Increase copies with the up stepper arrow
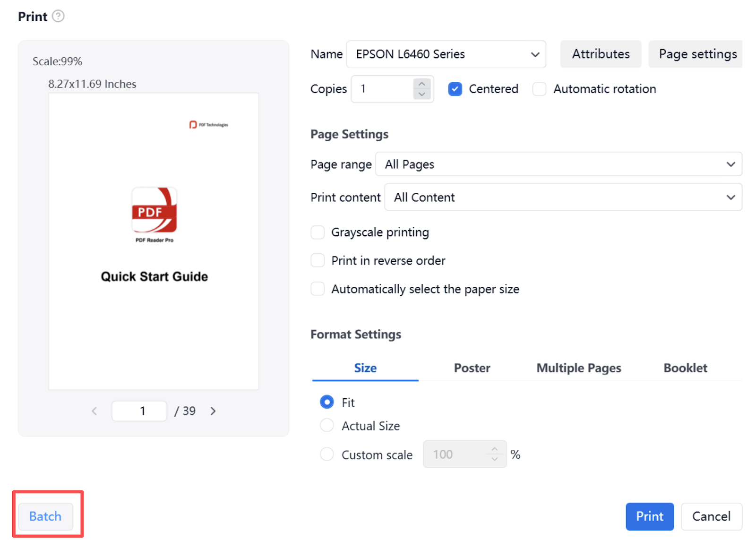 (422, 84)
